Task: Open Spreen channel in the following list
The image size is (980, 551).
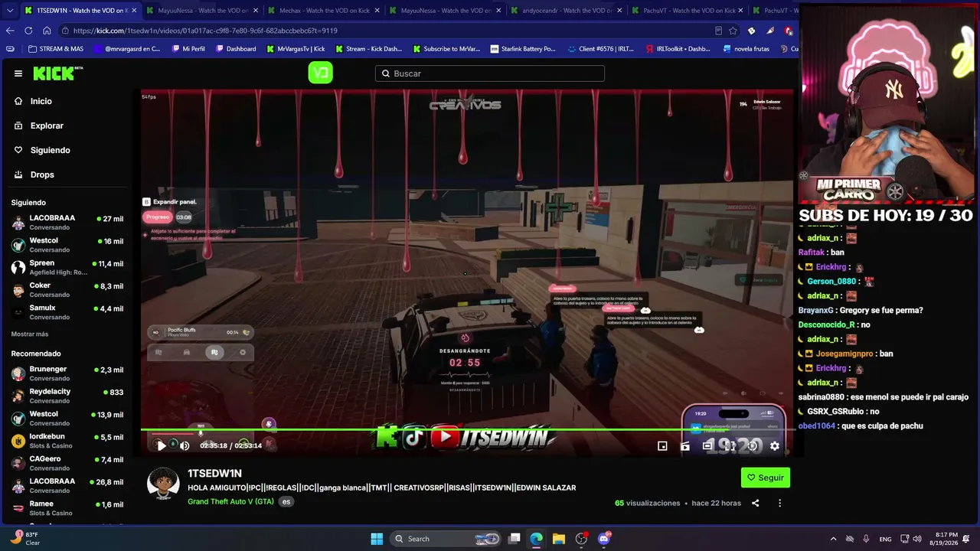Action: point(67,267)
